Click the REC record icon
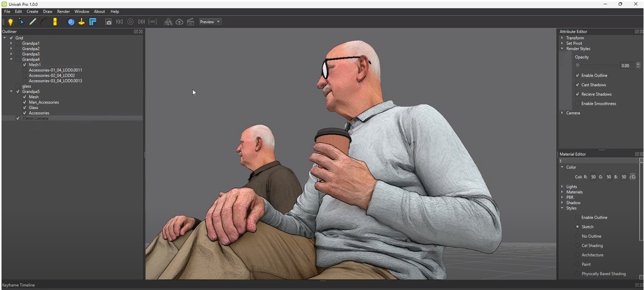Image resolution: width=644 pixels, height=290 pixels. click(152, 22)
